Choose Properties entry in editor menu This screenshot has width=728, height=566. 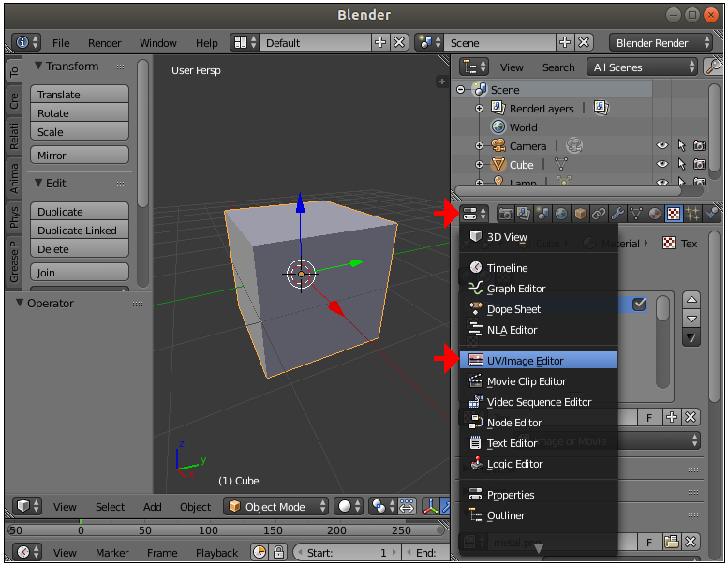tap(539, 495)
